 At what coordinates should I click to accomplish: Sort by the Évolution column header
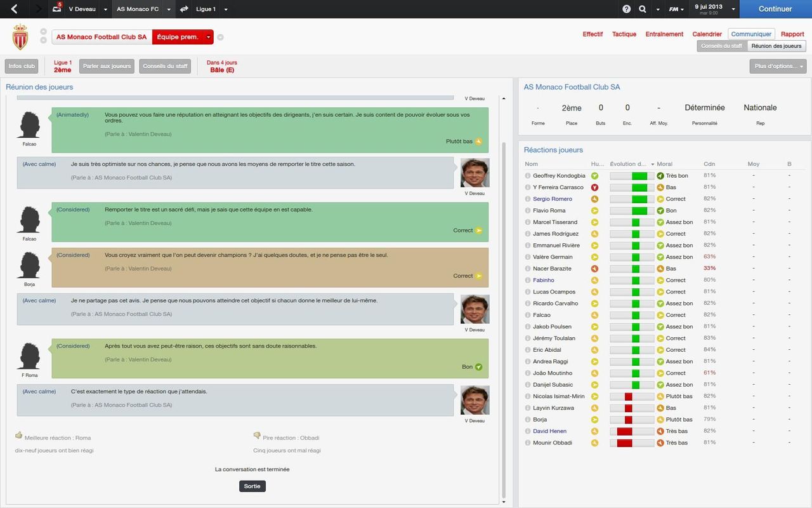click(628, 164)
